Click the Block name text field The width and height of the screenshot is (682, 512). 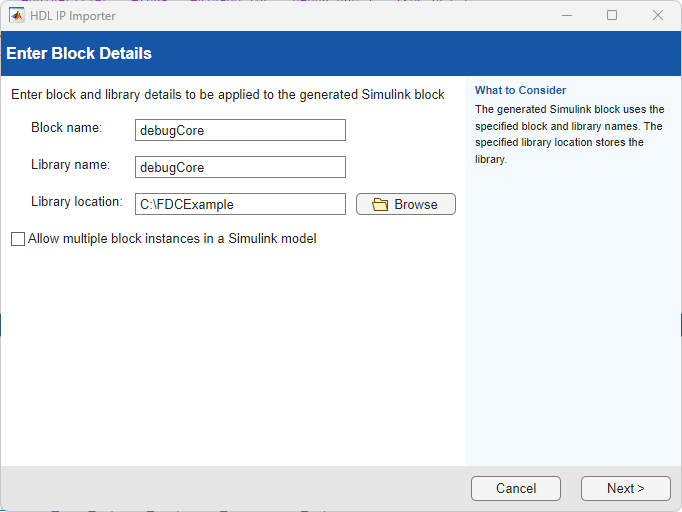click(x=240, y=130)
